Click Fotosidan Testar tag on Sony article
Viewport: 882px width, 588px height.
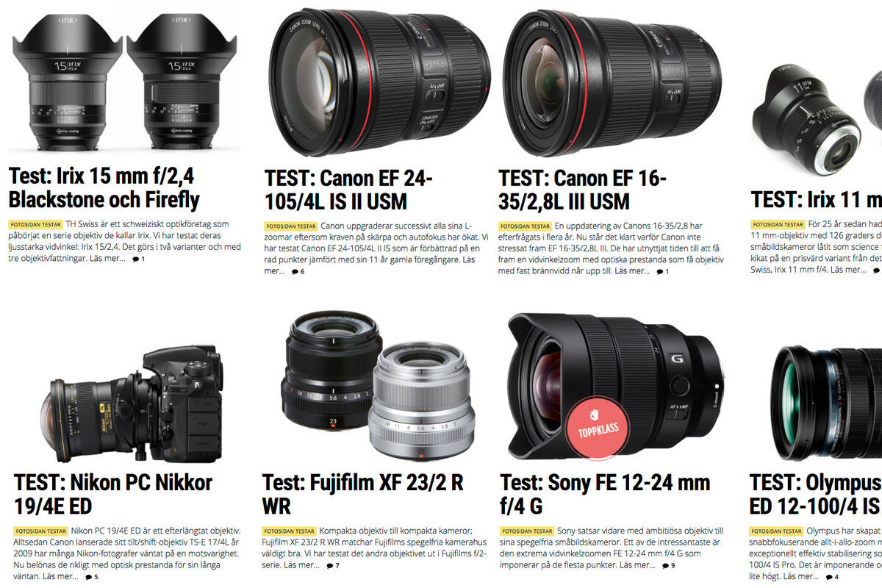(x=526, y=531)
